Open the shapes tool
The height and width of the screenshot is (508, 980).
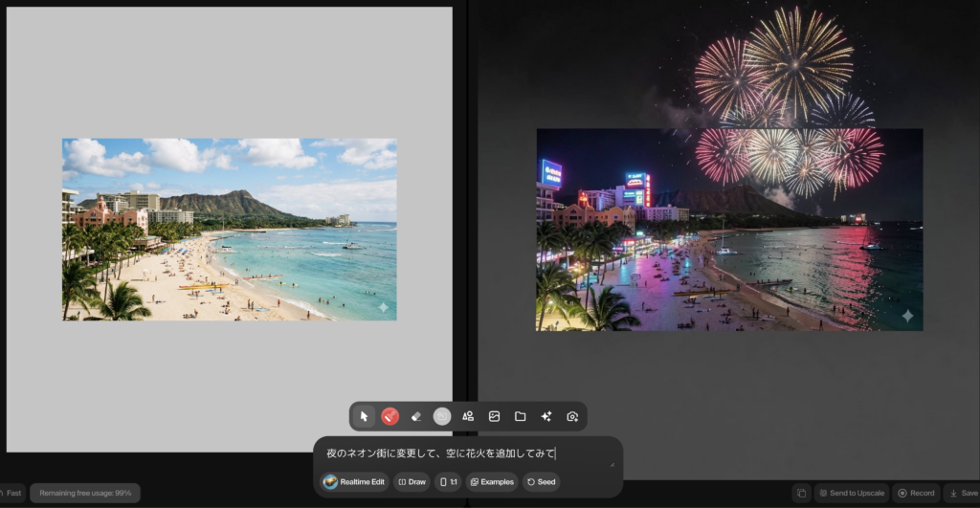(468, 416)
